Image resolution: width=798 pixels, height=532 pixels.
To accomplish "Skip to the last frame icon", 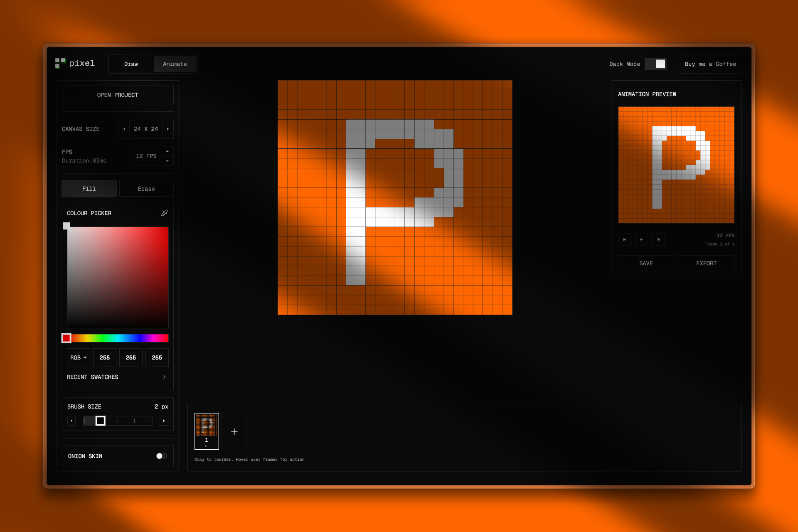I will [658, 239].
